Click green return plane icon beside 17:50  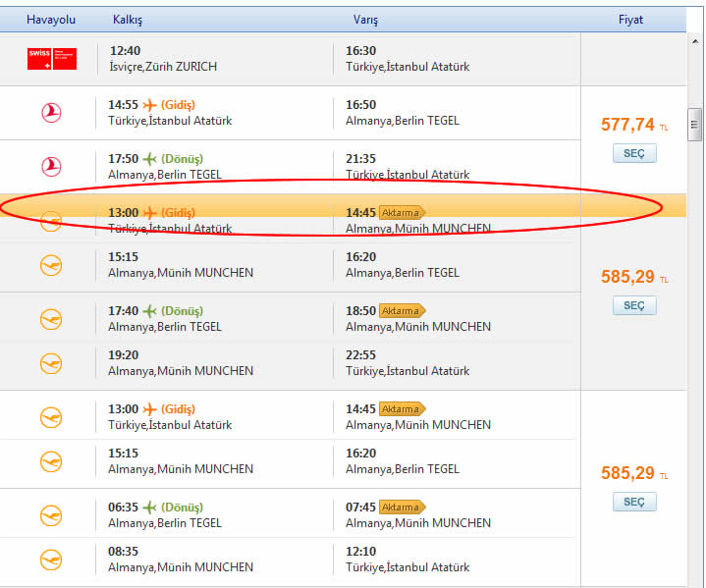pyautogui.click(x=150, y=158)
